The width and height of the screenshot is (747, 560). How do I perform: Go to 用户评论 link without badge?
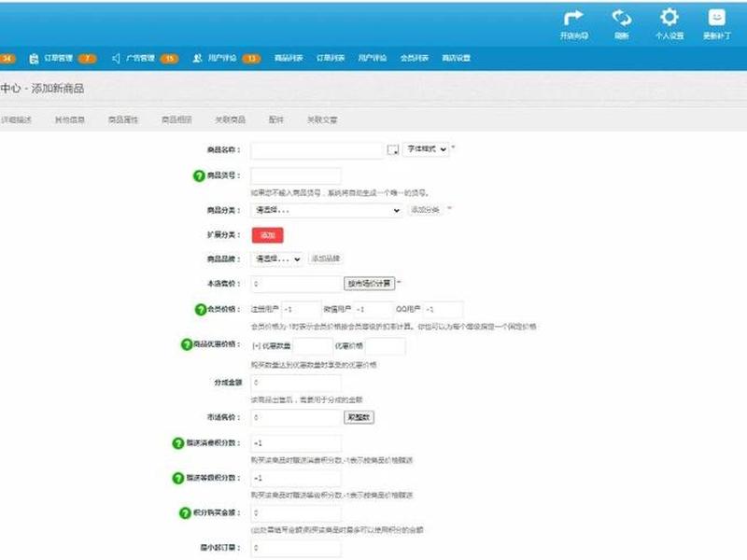tap(373, 58)
